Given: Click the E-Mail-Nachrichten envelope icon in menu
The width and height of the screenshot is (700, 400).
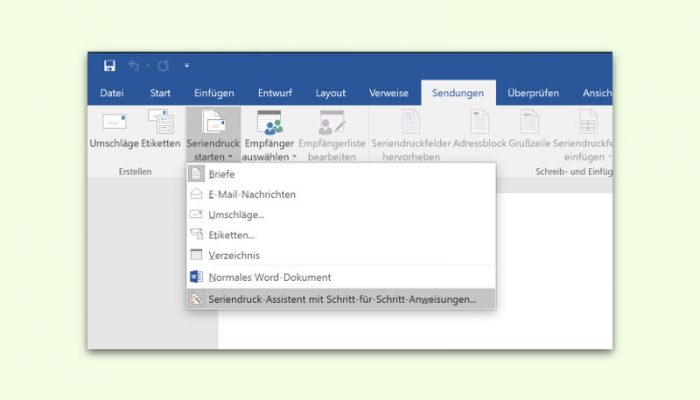Looking at the screenshot, I should 196,194.
